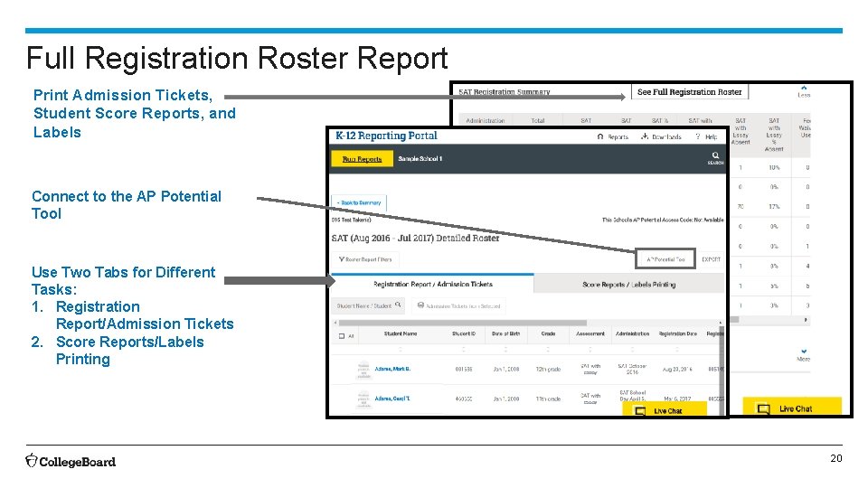The height and width of the screenshot is (488, 868).
Task: Expand the summary with the More chevron
Action: pyautogui.click(x=804, y=354)
